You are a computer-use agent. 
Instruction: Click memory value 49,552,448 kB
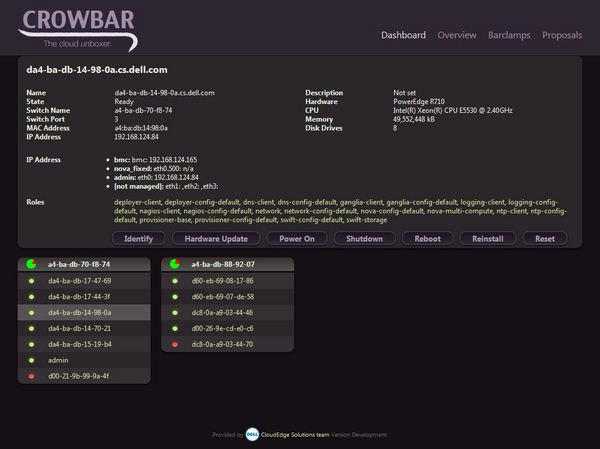(x=414, y=119)
